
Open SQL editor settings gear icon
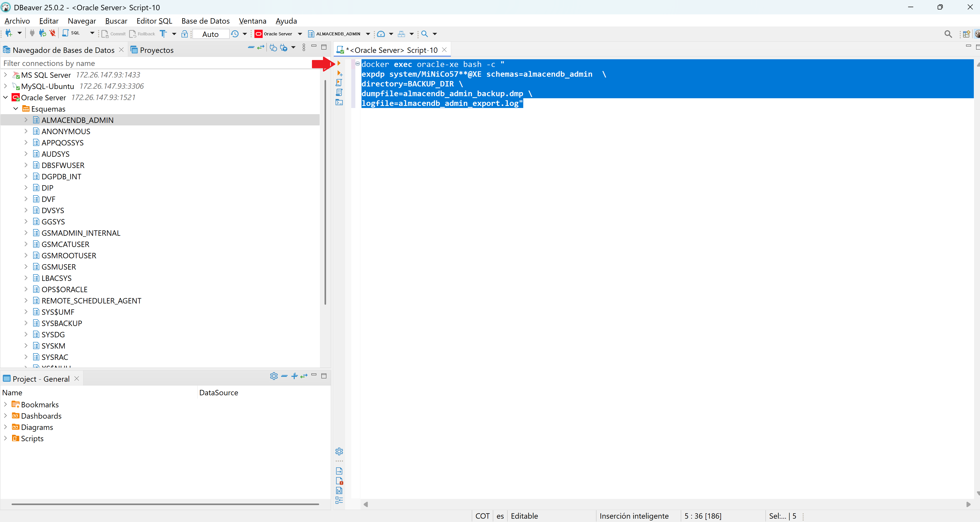(339, 451)
